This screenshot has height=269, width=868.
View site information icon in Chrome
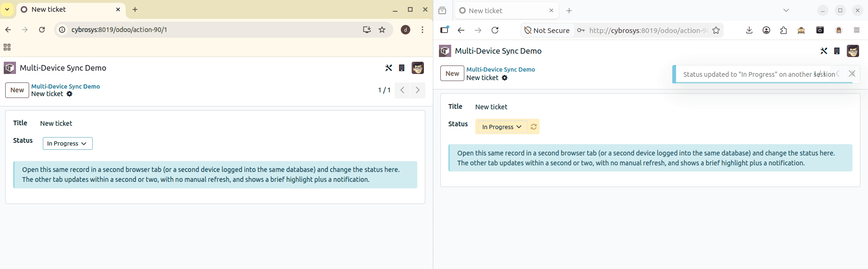coord(62,30)
